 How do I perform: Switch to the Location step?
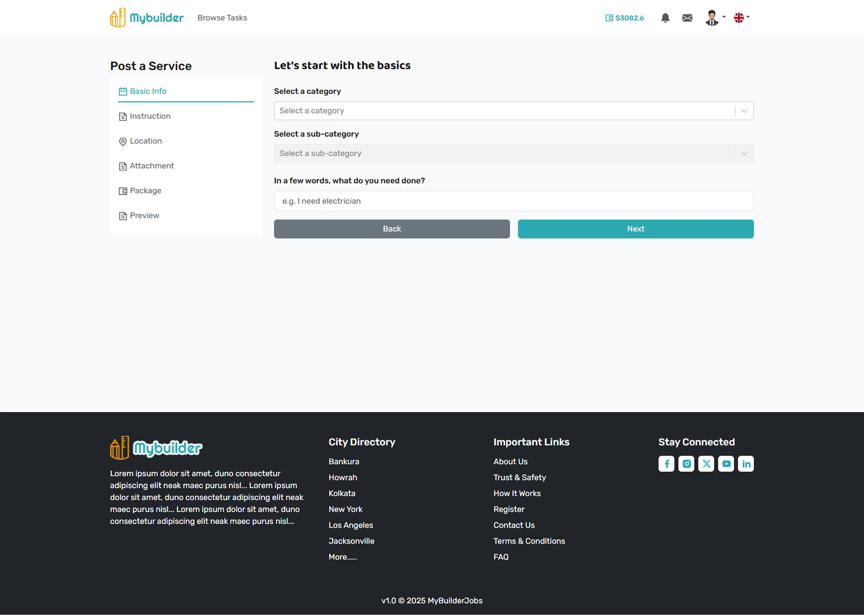pyautogui.click(x=145, y=141)
